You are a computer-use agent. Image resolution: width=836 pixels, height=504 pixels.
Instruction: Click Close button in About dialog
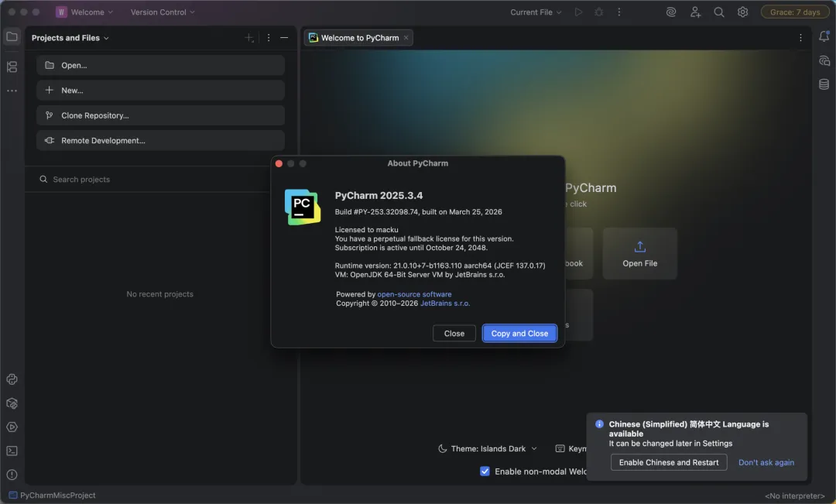pos(454,334)
